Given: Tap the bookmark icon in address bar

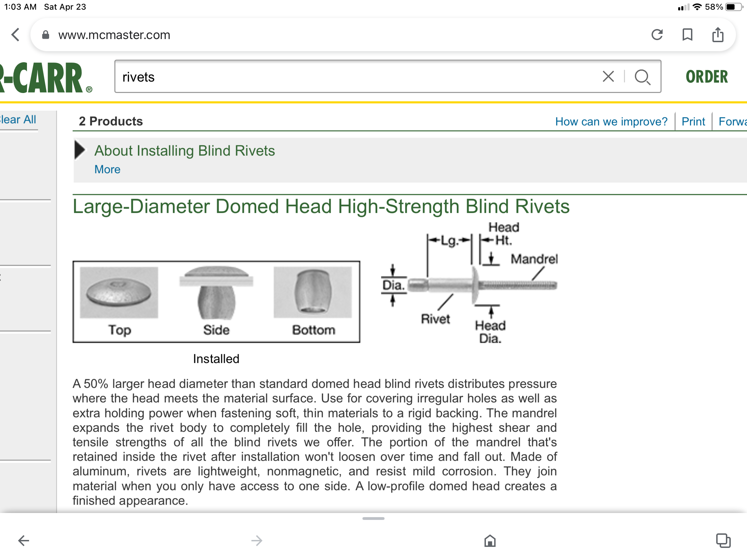Looking at the screenshot, I should pyautogui.click(x=687, y=35).
